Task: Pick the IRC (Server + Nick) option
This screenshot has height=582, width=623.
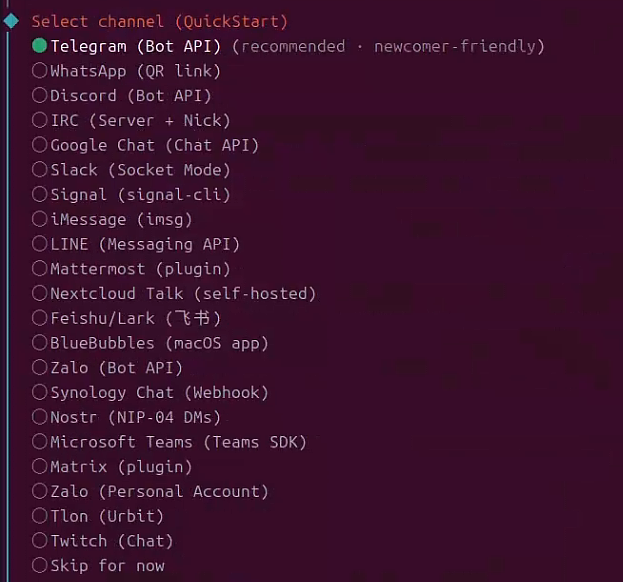Action: pyautogui.click(x=40, y=120)
